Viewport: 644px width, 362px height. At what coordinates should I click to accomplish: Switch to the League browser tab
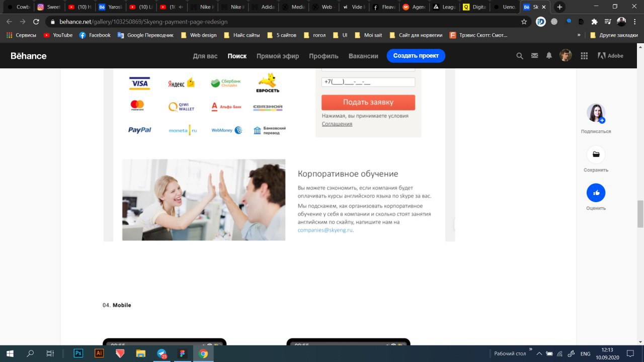point(444,7)
